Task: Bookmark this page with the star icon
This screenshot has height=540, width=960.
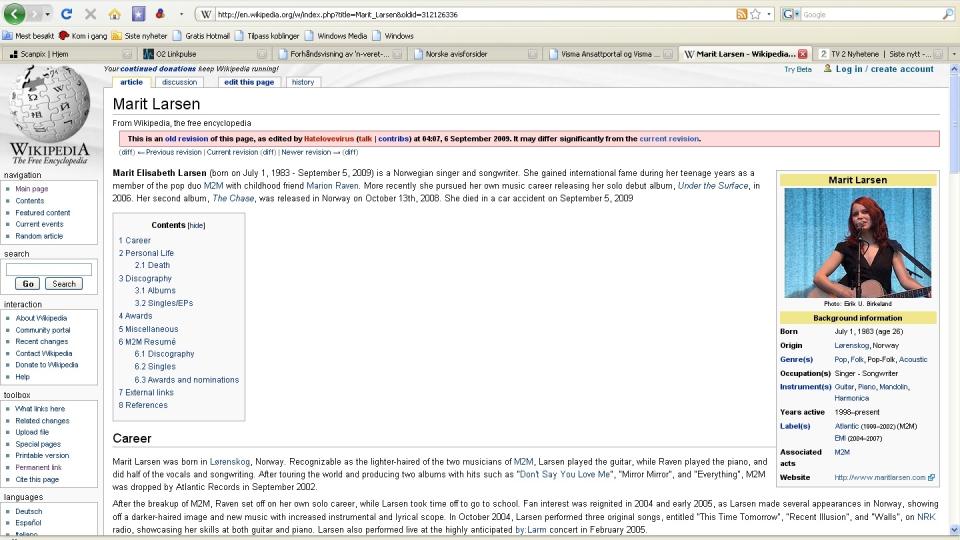Action: (x=756, y=14)
